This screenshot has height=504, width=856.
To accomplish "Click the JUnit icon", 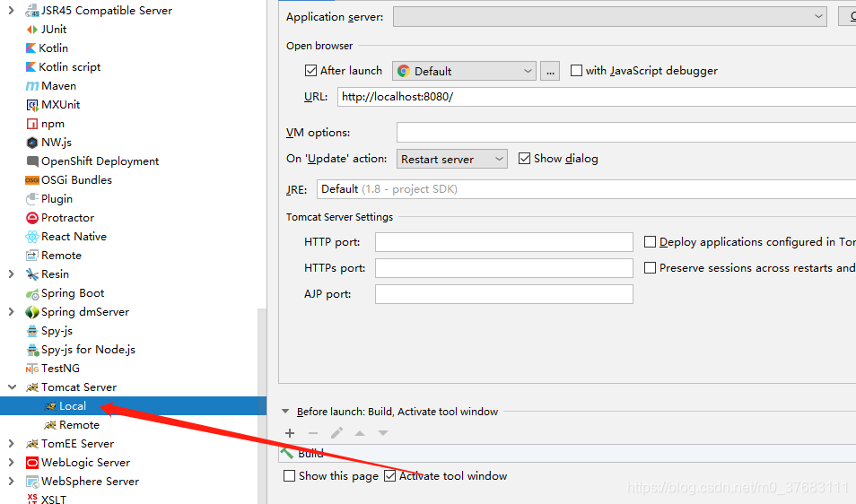I will click(32, 30).
